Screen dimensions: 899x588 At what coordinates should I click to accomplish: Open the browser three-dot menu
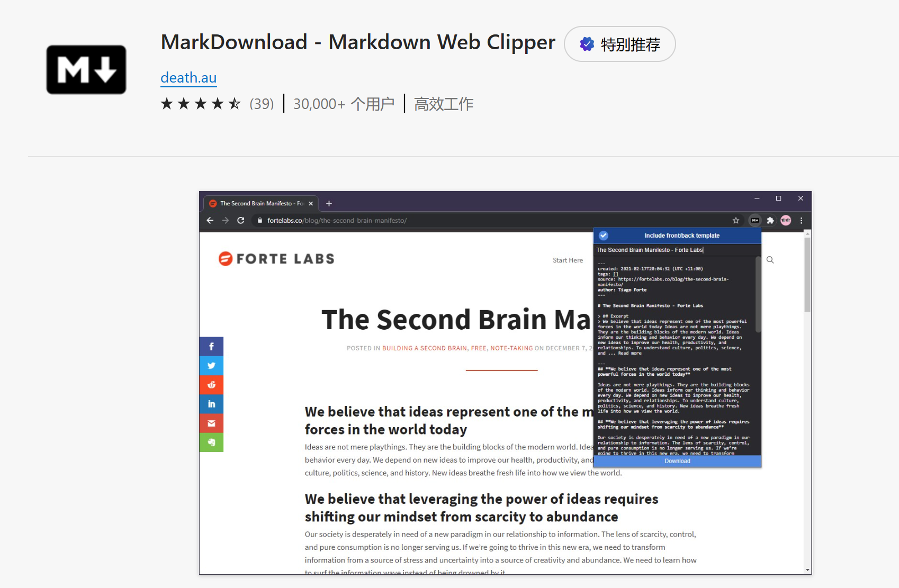pyautogui.click(x=801, y=220)
